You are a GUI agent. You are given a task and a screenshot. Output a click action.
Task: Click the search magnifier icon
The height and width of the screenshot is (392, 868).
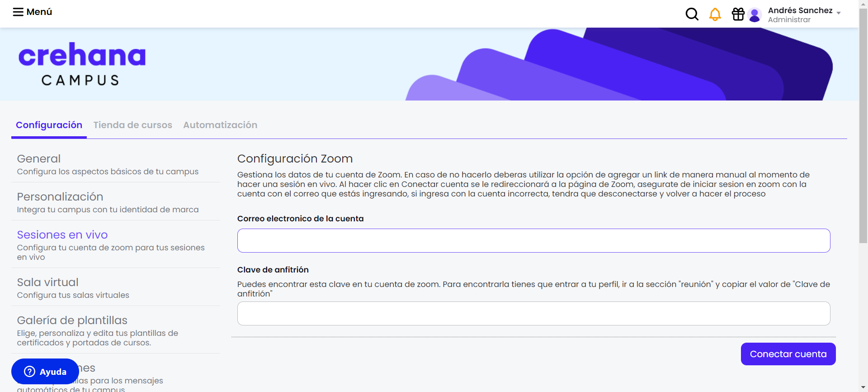click(x=692, y=14)
